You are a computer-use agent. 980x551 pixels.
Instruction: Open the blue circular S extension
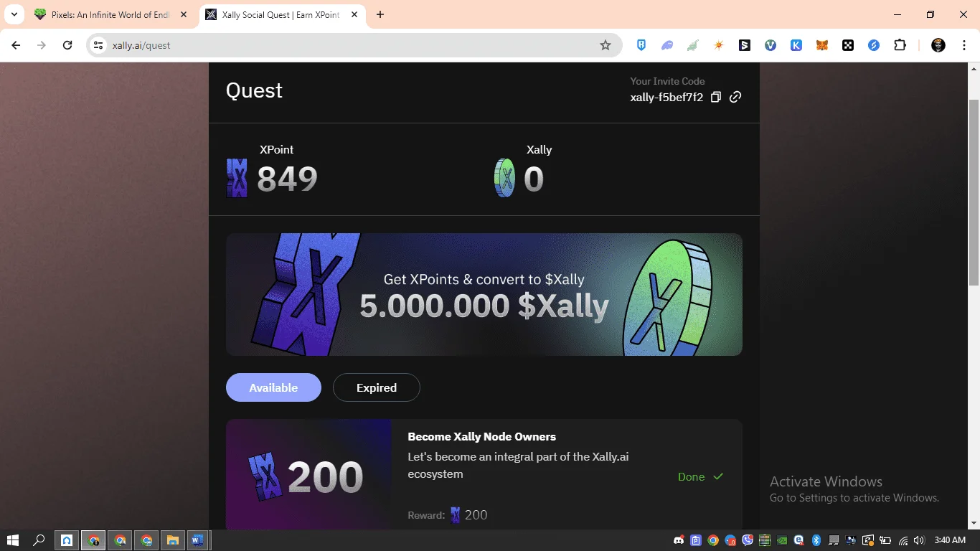pyautogui.click(x=874, y=45)
